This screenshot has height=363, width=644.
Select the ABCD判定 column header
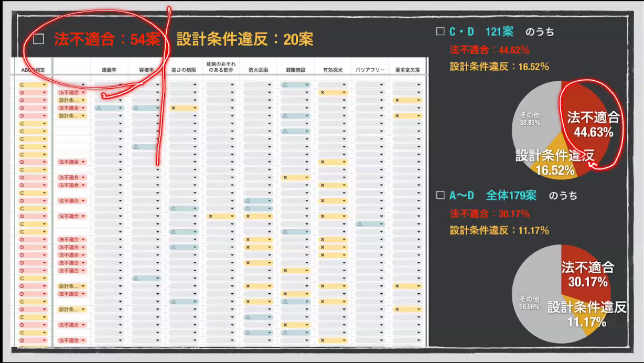point(33,69)
